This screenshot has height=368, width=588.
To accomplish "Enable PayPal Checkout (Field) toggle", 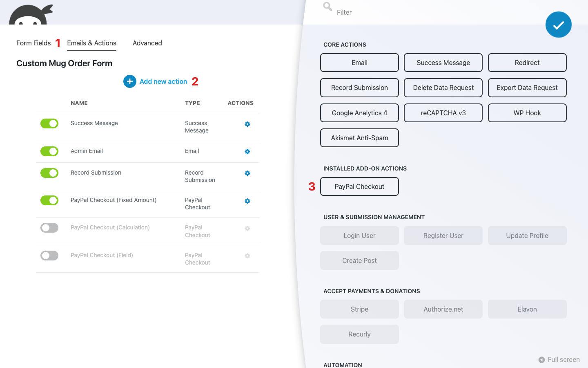I will coord(49,256).
